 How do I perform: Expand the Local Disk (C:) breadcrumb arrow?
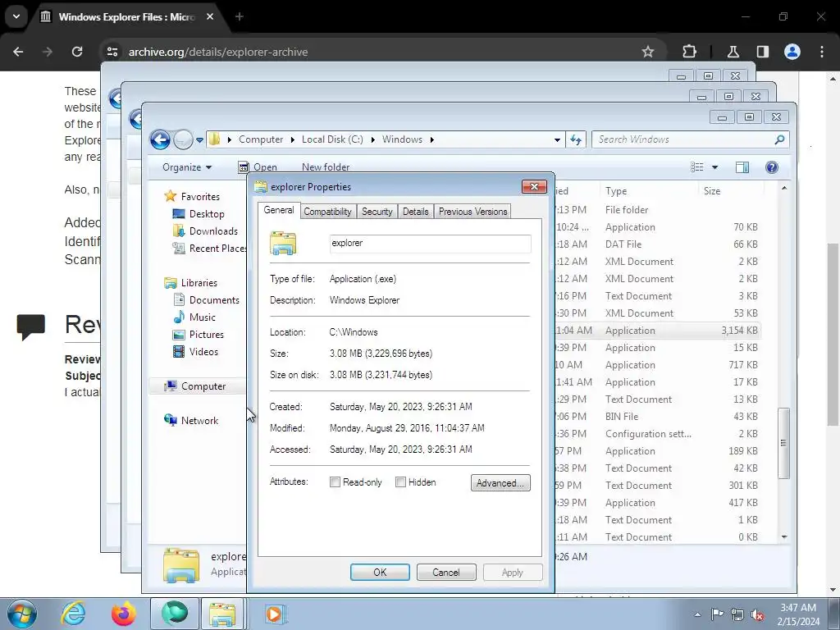pyautogui.click(x=372, y=139)
